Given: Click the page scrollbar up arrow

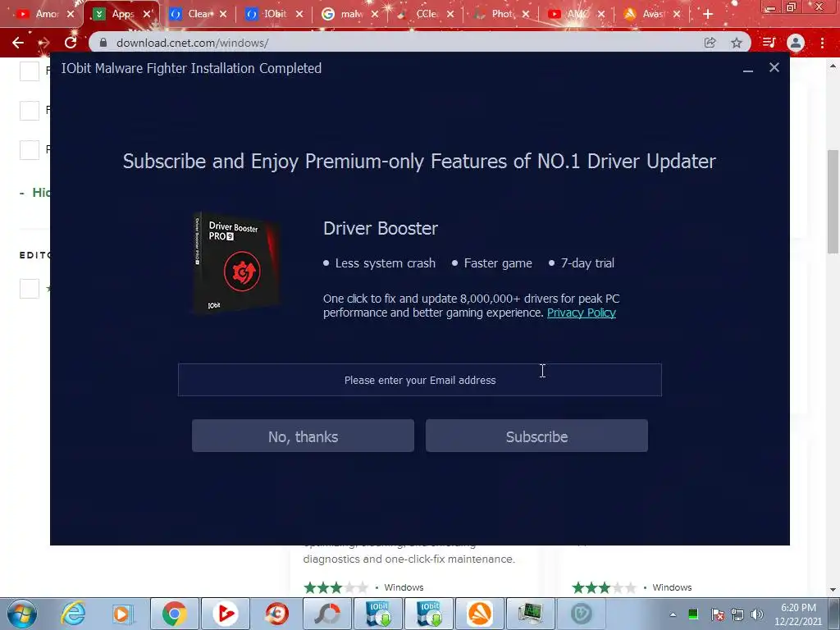Looking at the screenshot, I should click(833, 66).
